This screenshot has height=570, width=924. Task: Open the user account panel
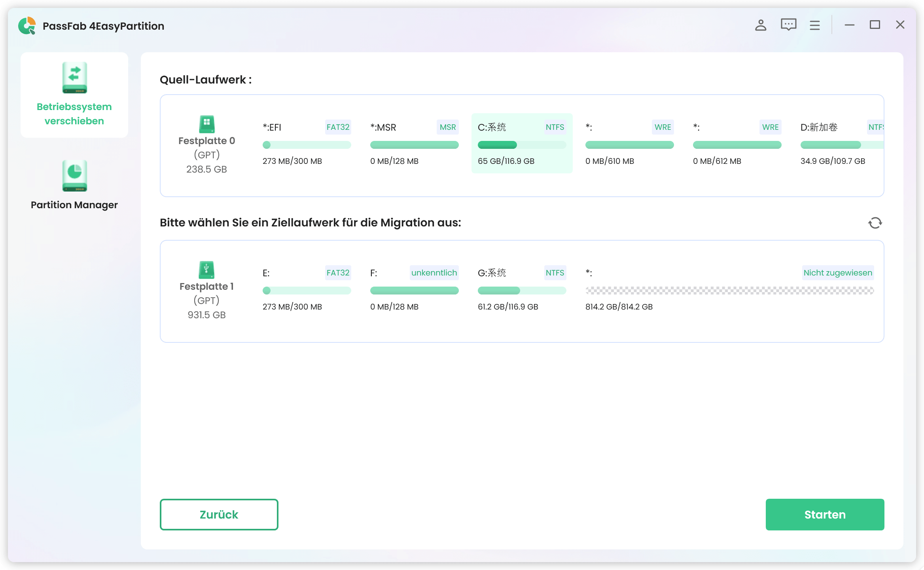pyautogui.click(x=760, y=25)
